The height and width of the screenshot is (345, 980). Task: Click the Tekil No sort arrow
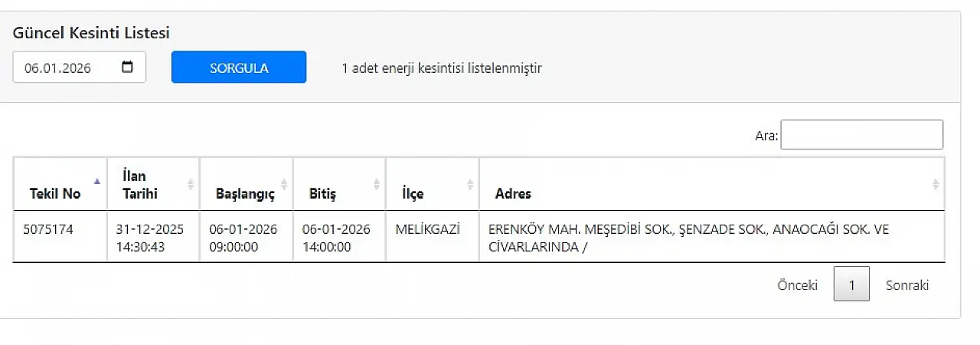point(96,182)
